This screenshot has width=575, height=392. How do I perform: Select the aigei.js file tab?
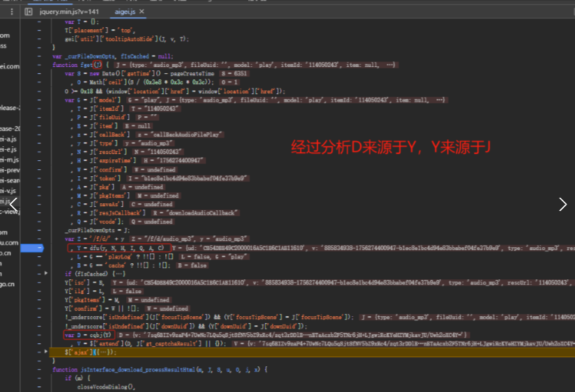click(125, 12)
